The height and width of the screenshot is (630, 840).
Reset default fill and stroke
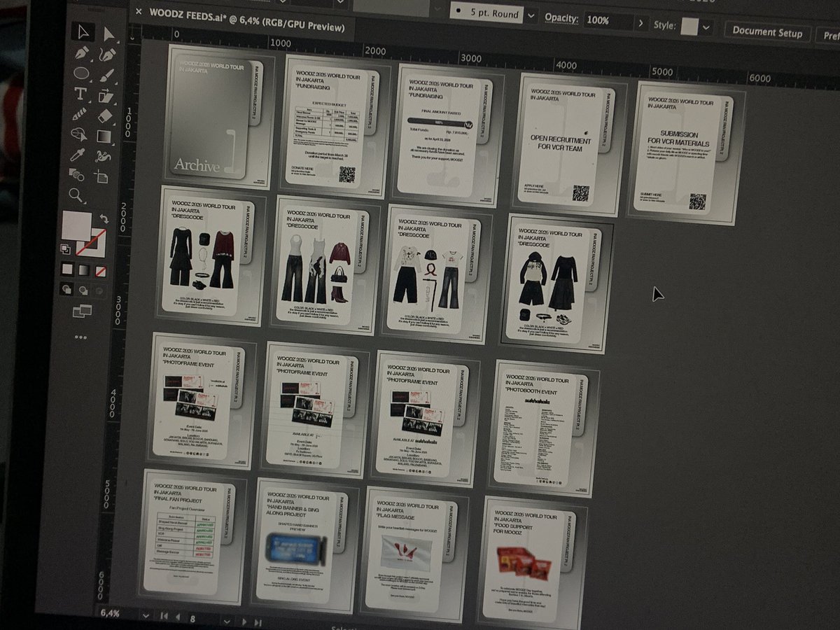coord(64,248)
